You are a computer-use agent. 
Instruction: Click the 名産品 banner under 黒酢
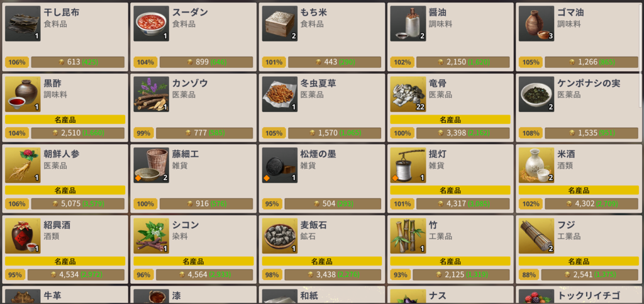pos(65,120)
